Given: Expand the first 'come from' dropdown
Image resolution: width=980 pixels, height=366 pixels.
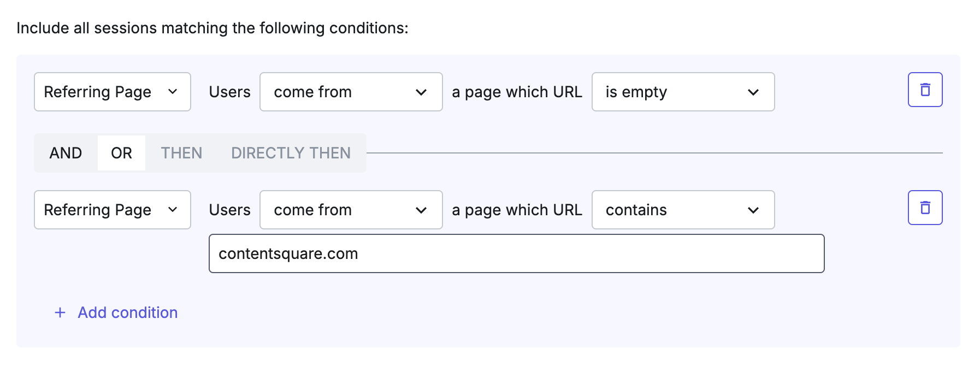Looking at the screenshot, I should coord(351,92).
